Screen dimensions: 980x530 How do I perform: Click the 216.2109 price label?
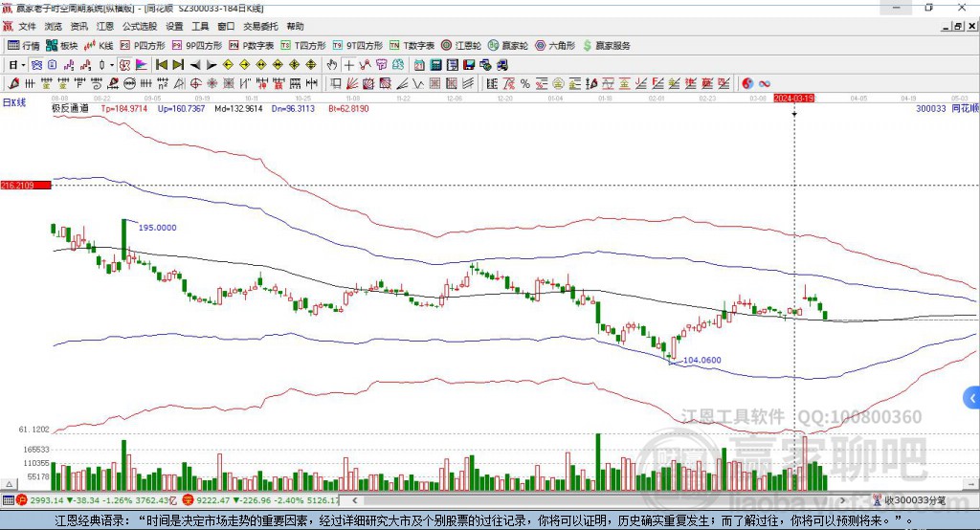click(x=26, y=185)
